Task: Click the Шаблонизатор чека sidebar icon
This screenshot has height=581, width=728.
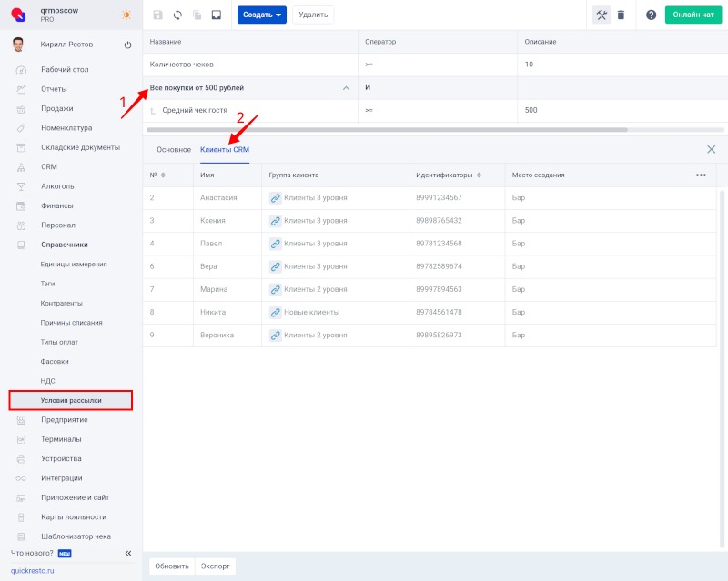Action: coord(21,537)
